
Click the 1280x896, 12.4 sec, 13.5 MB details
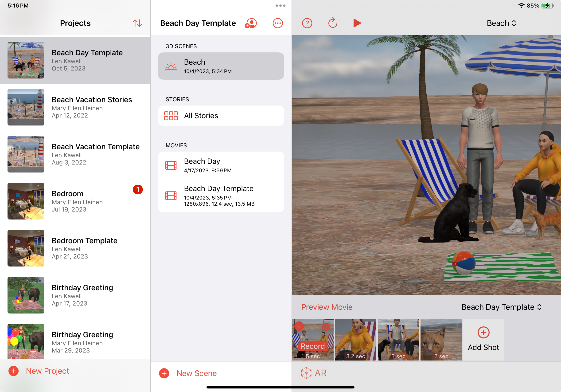pyautogui.click(x=219, y=204)
